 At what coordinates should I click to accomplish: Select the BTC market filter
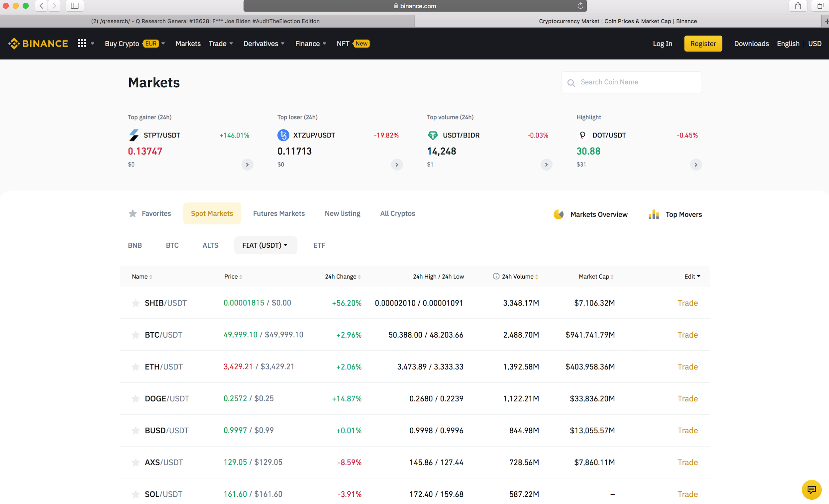(x=172, y=245)
